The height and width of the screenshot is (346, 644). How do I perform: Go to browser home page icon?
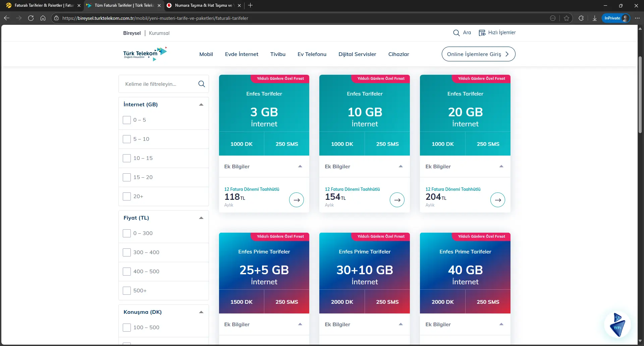tap(43, 18)
